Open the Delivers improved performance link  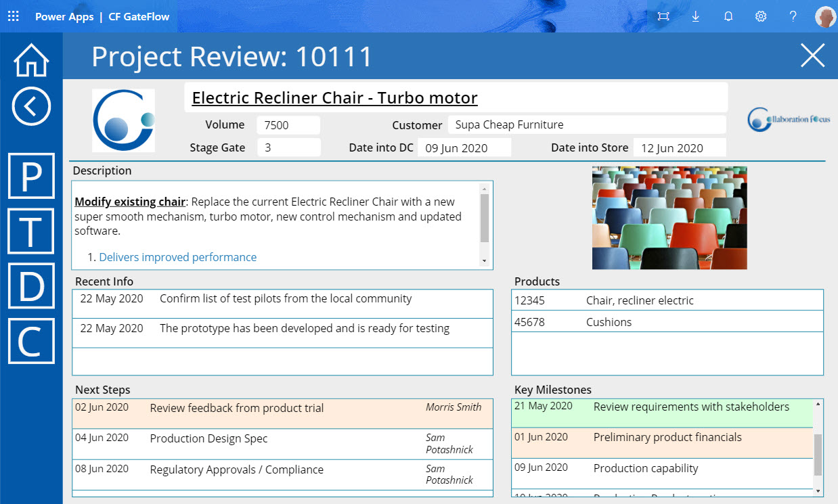coord(177,257)
